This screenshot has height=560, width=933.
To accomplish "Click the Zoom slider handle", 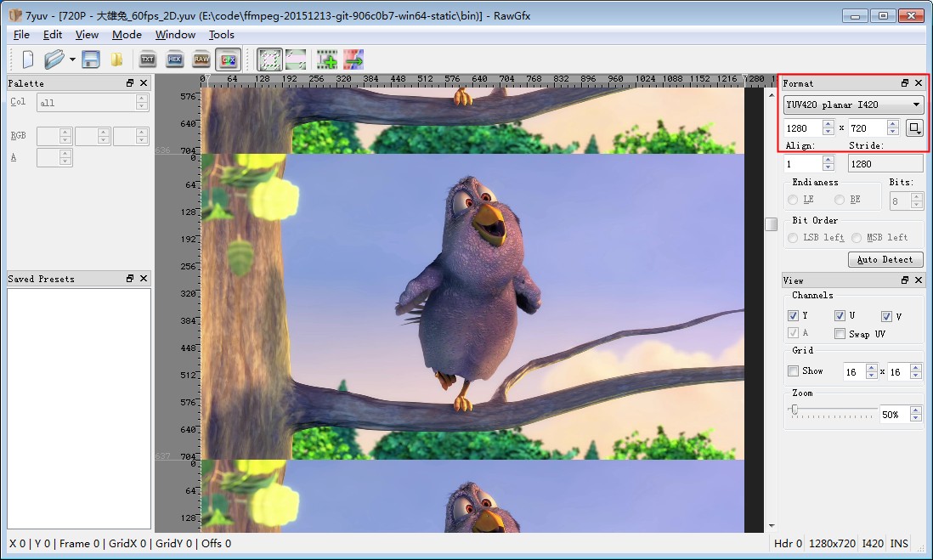I will tap(794, 410).
